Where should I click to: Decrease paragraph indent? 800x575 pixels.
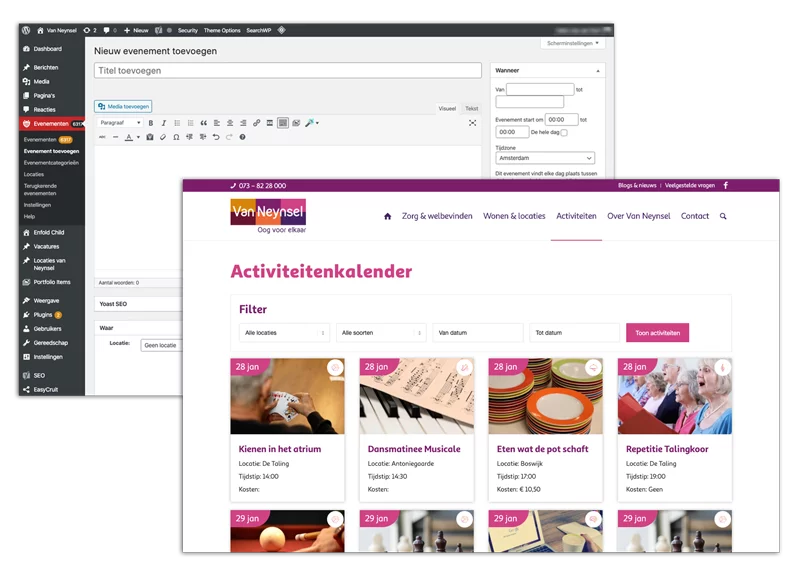(189, 137)
